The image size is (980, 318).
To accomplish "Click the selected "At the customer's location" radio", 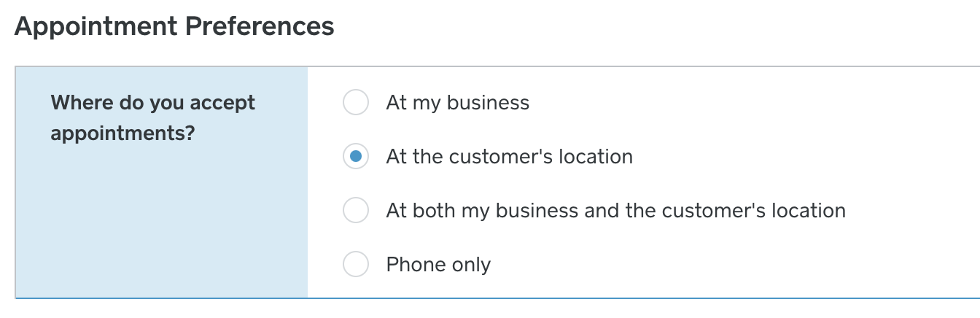I will (355, 157).
